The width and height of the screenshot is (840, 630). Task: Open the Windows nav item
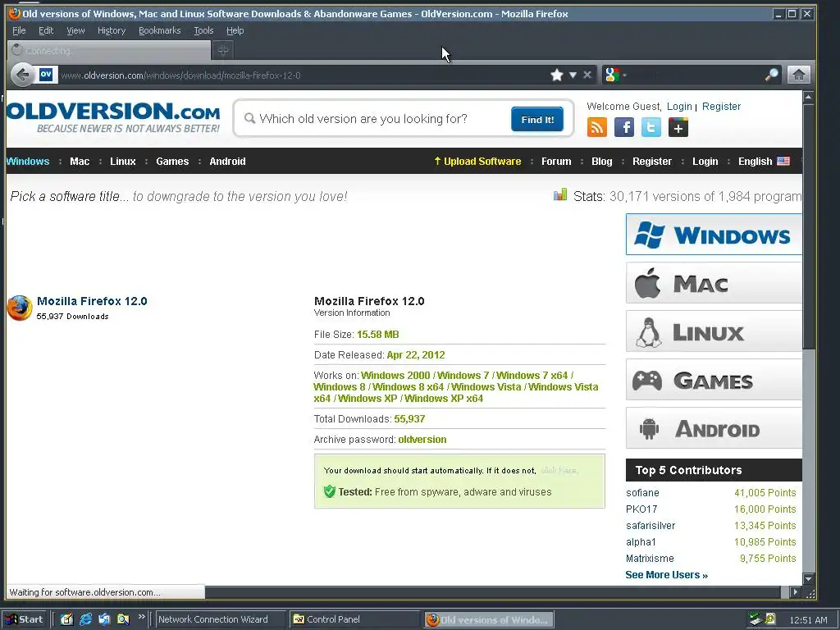click(x=28, y=162)
